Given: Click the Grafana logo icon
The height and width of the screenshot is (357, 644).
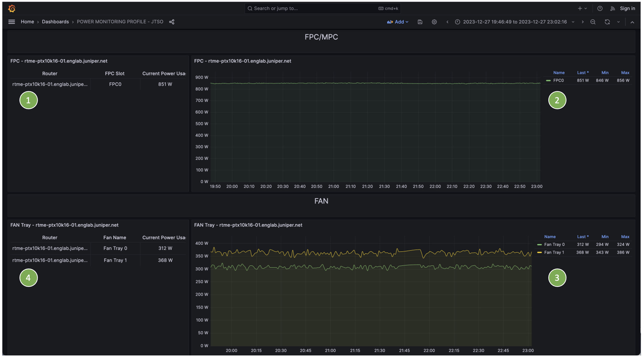Looking at the screenshot, I should point(12,8).
